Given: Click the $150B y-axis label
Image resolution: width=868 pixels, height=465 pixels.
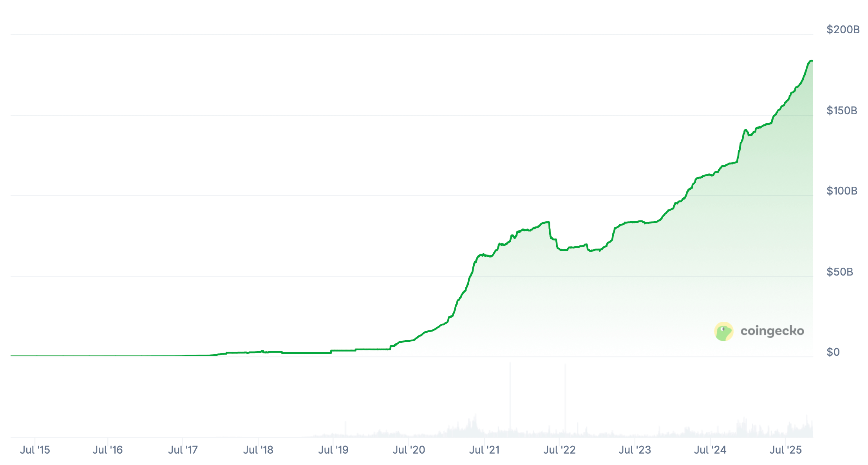Looking at the screenshot, I should click(842, 111).
